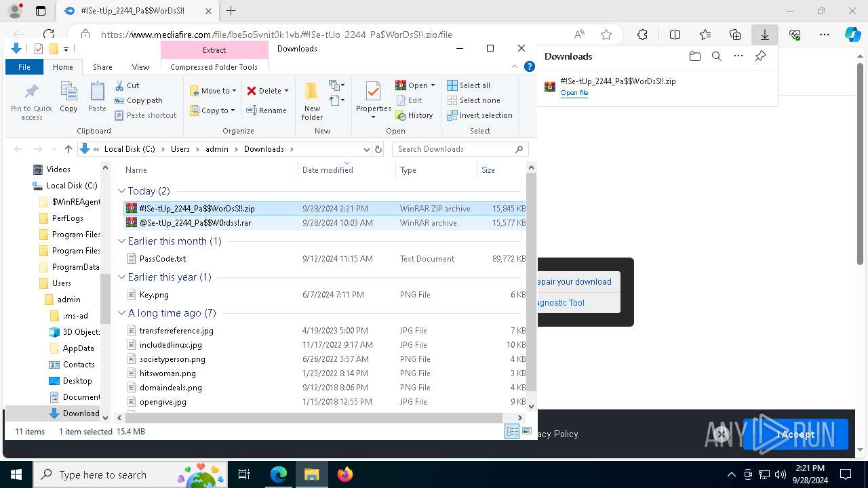Click Open file link in Downloads
This screenshot has height=488, width=868.
574,93
